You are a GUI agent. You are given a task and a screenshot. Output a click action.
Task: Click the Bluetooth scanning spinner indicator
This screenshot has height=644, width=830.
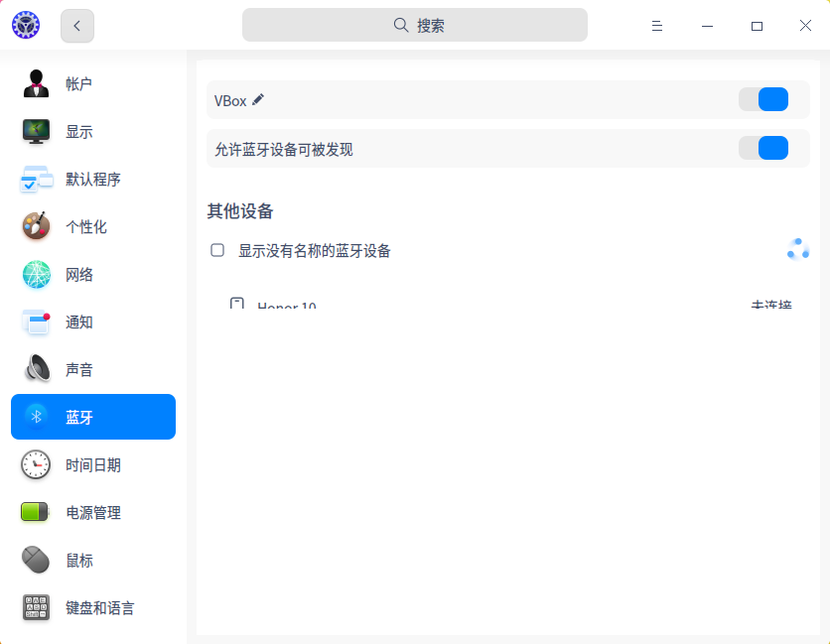pos(797,249)
